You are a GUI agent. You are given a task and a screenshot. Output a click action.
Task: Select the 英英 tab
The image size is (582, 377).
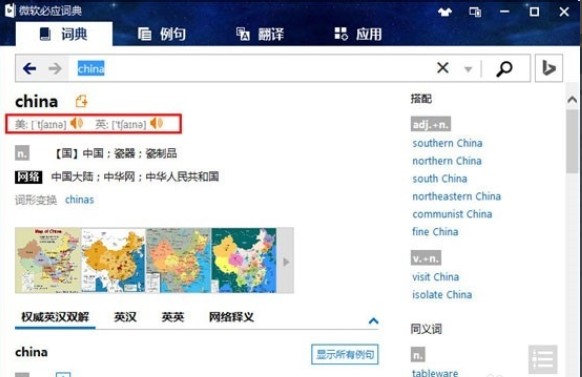(173, 317)
